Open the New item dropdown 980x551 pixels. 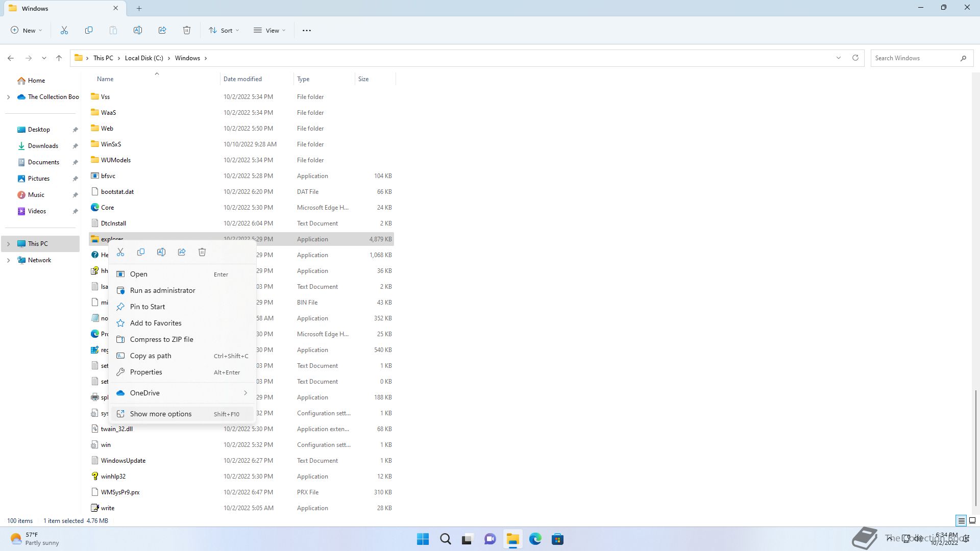27,31
